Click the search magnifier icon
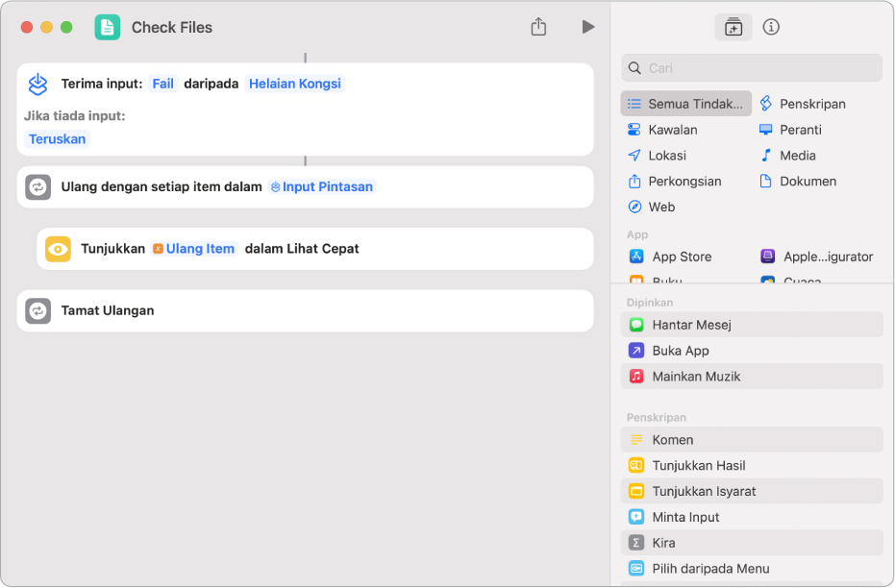 pos(634,68)
